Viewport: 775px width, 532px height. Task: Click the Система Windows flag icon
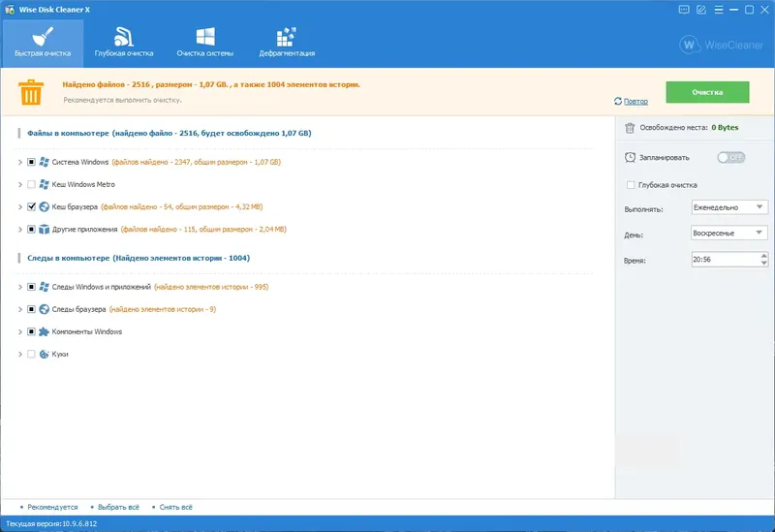click(x=44, y=162)
